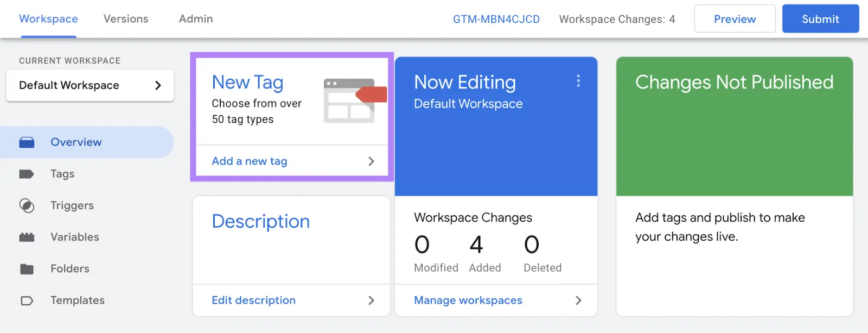This screenshot has width=868, height=333.
Task: Click the Overview icon in sidebar
Action: [x=27, y=142]
